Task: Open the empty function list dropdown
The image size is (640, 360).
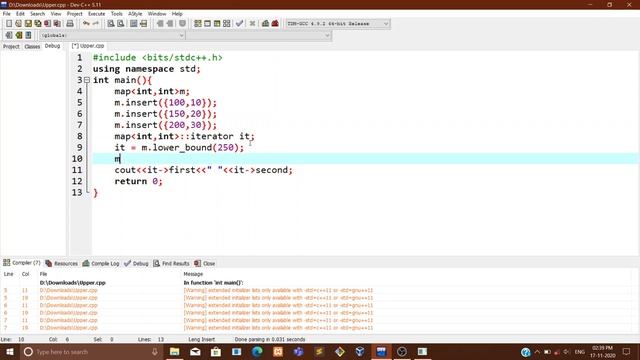Action: coord(259,36)
